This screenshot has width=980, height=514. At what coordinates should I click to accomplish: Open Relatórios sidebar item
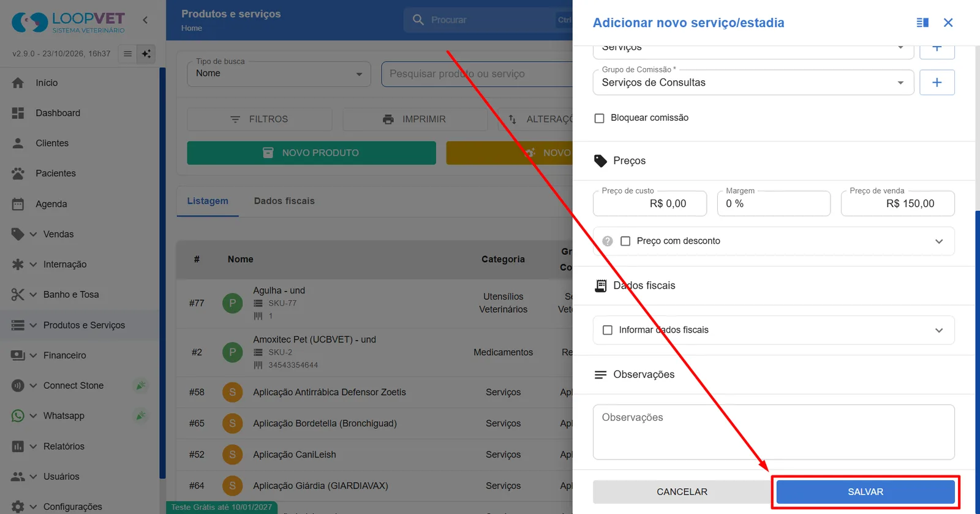[x=64, y=446]
